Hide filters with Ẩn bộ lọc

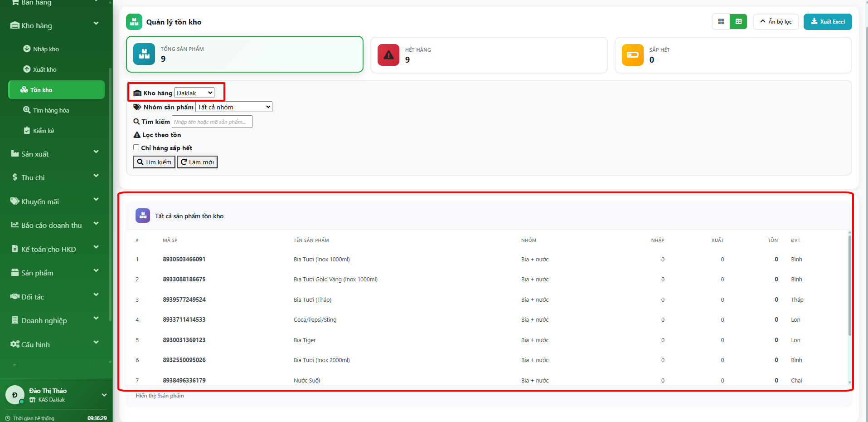coord(776,22)
